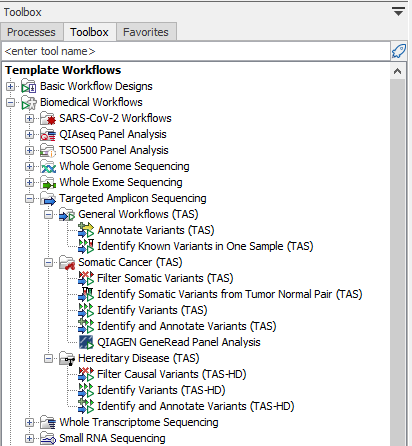Click the Identify Known Variants workflow icon
The width and height of the screenshot is (412, 446).
pyautogui.click(x=86, y=246)
